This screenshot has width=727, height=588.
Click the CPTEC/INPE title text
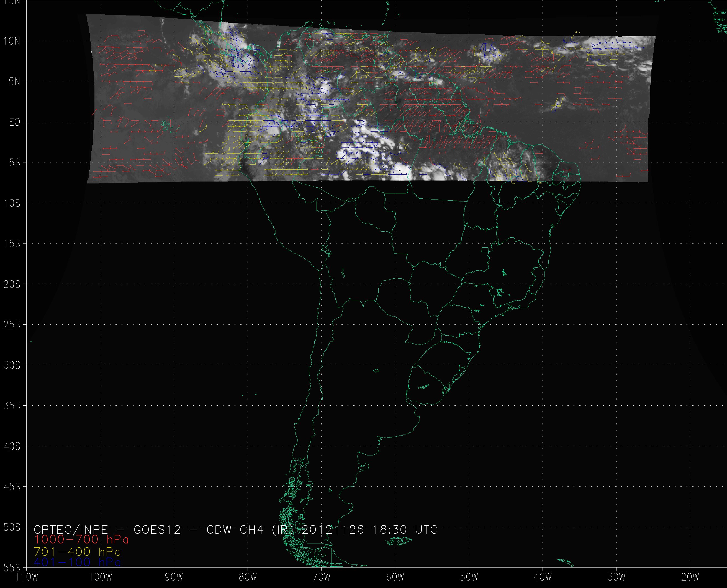[71, 529]
